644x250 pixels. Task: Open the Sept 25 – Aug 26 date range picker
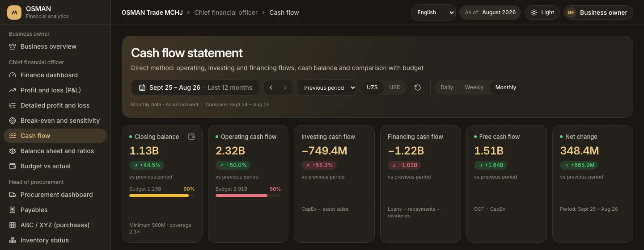(195, 87)
